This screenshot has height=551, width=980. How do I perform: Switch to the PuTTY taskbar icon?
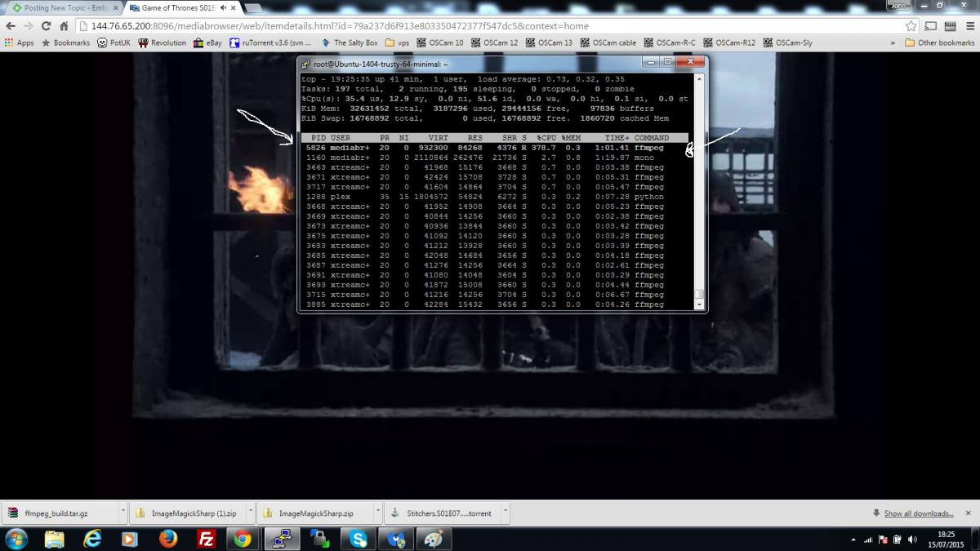282,539
